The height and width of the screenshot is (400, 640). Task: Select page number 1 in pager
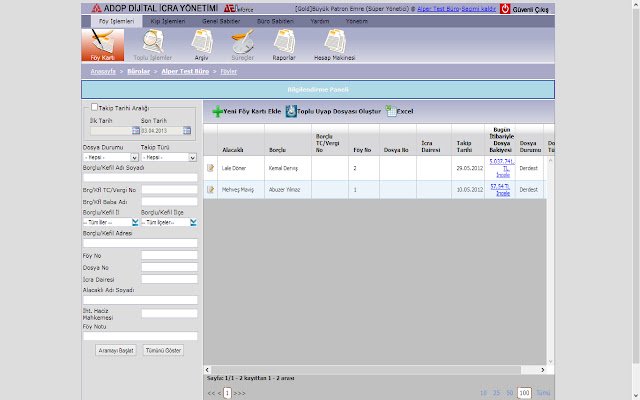click(227, 393)
